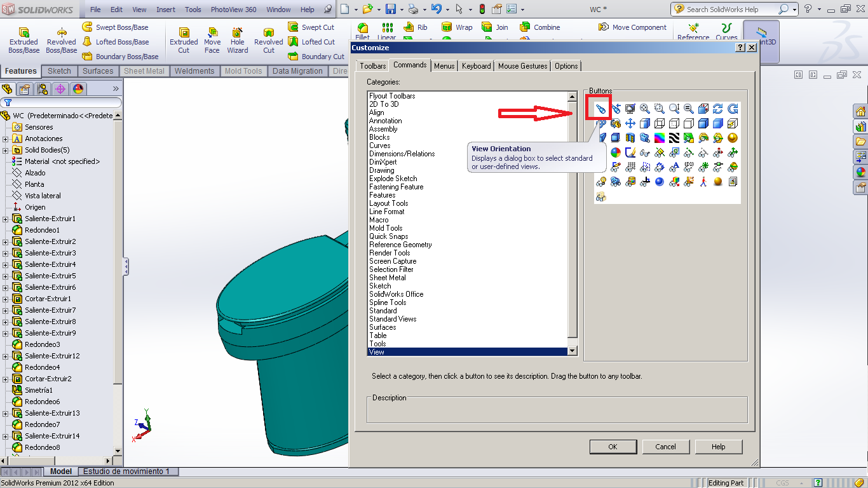Image resolution: width=868 pixels, height=488 pixels.
Task: Open the Estudio de movimiento 1 tab
Action: tap(126, 471)
